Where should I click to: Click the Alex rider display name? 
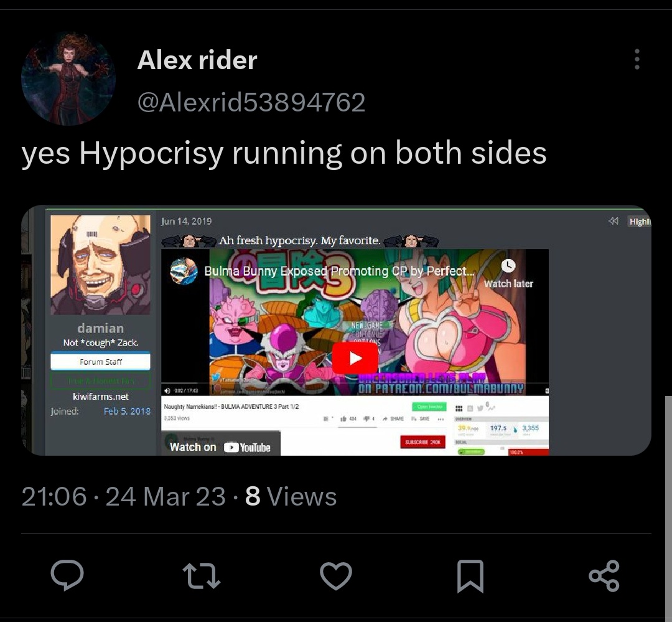(x=197, y=60)
